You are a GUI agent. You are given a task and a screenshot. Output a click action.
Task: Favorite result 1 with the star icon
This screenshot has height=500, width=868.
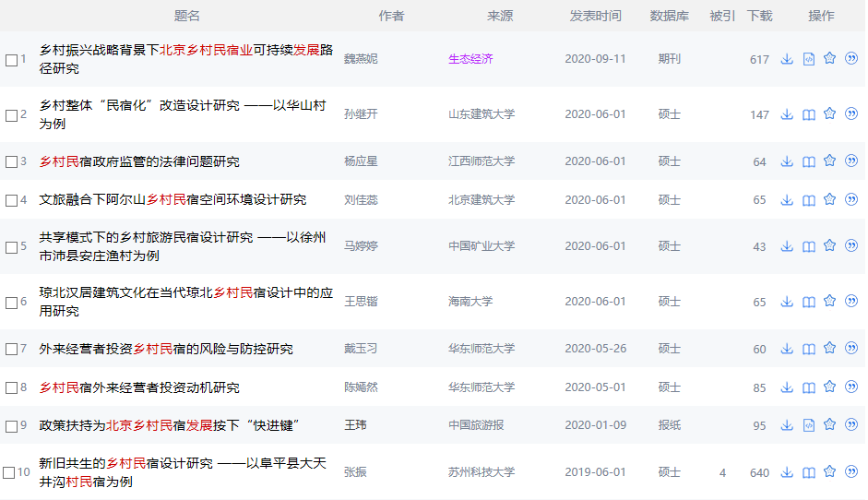(x=829, y=58)
